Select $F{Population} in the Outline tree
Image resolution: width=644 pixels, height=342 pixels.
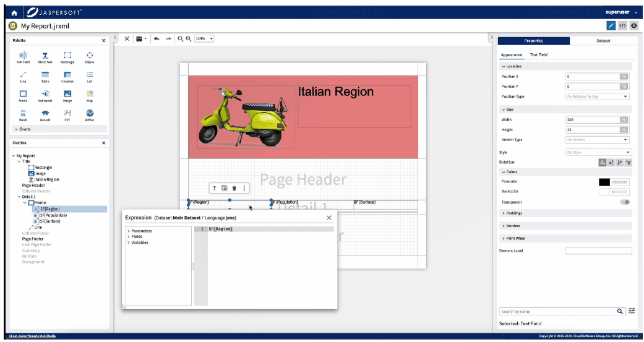tap(53, 215)
